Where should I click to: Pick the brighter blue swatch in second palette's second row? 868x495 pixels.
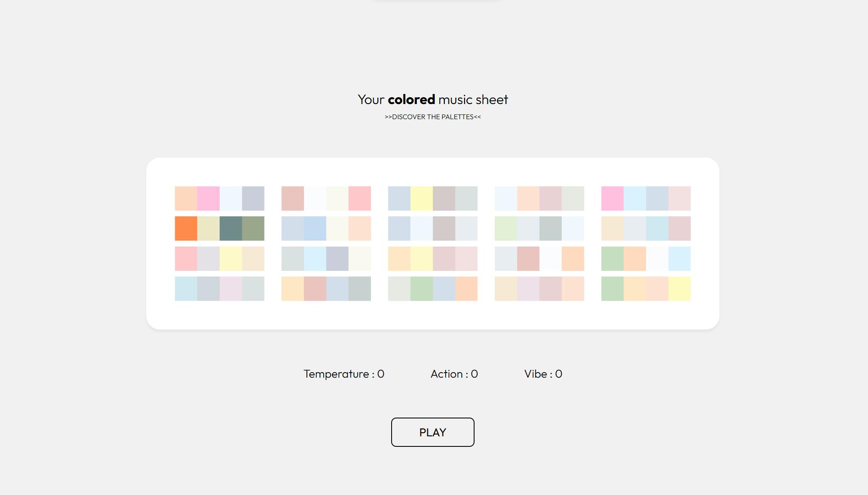[x=315, y=228]
